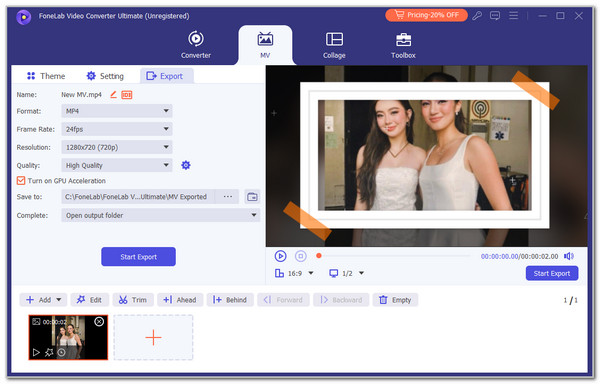Click the Save to path field
This screenshot has height=384, width=600.
[138, 197]
